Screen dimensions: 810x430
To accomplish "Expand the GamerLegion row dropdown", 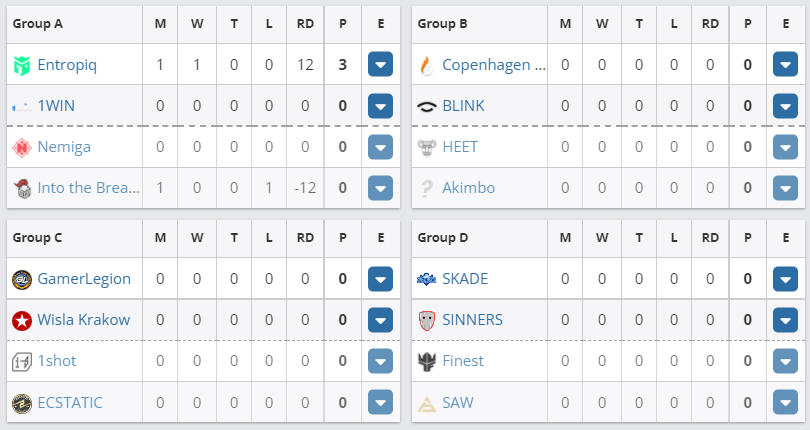I will click(x=380, y=279).
